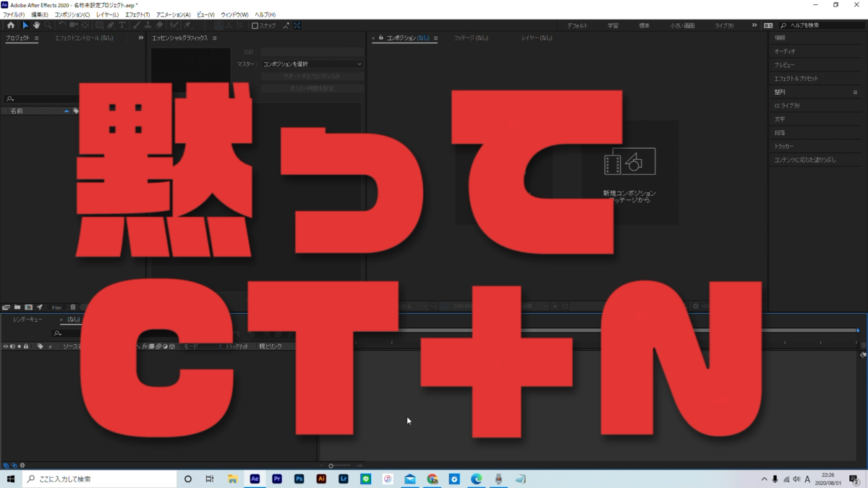Click the interpret footage icon in Project panel footer
Image resolution: width=868 pixels, height=488 pixels.
tap(6, 307)
